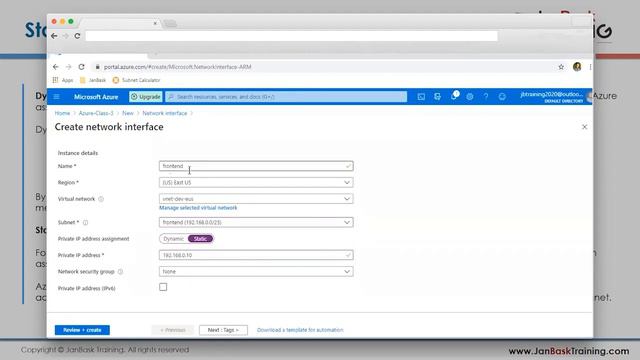The image size is (640, 360).
Task: Click Download a template for automation
Action: (300, 330)
